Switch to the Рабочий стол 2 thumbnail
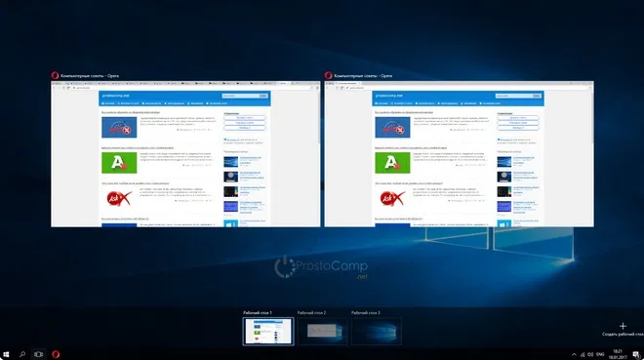The image size is (644, 360). (x=322, y=332)
